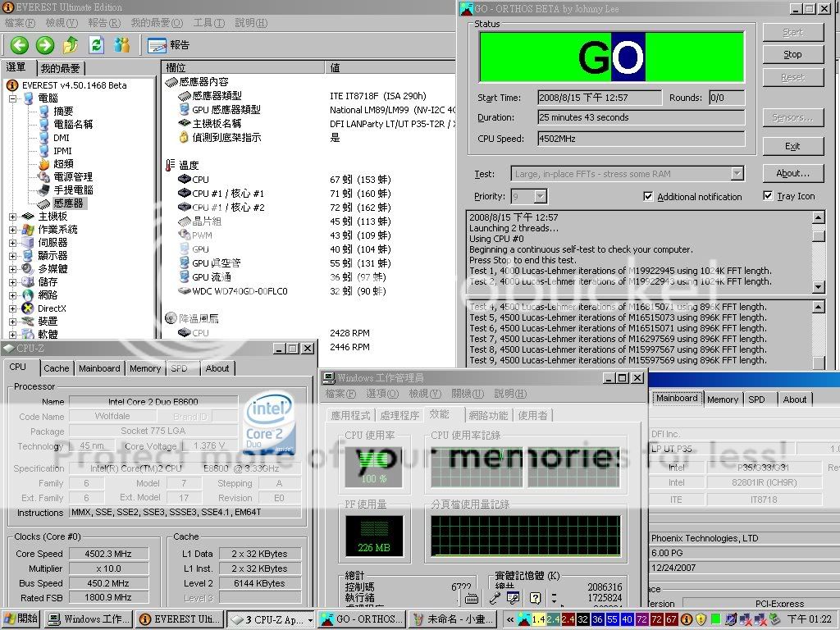Viewport: 840px width, 630px height.
Task: Click the Up folder icon in EVEREST toolbar
Action: [71, 45]
